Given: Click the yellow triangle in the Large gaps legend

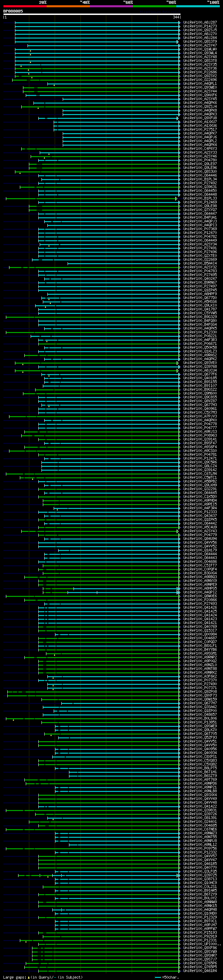Looking at the screenshot, I should click(29, 977).
